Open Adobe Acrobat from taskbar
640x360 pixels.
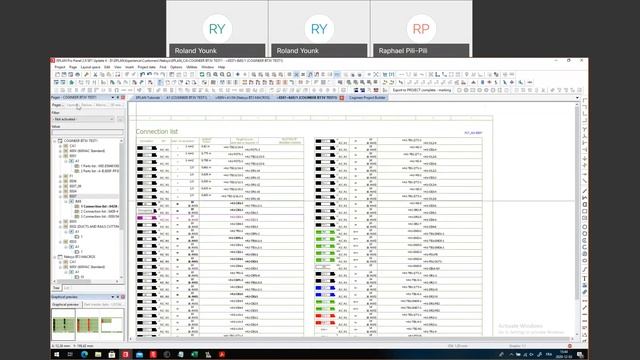[x=222, y=354]
